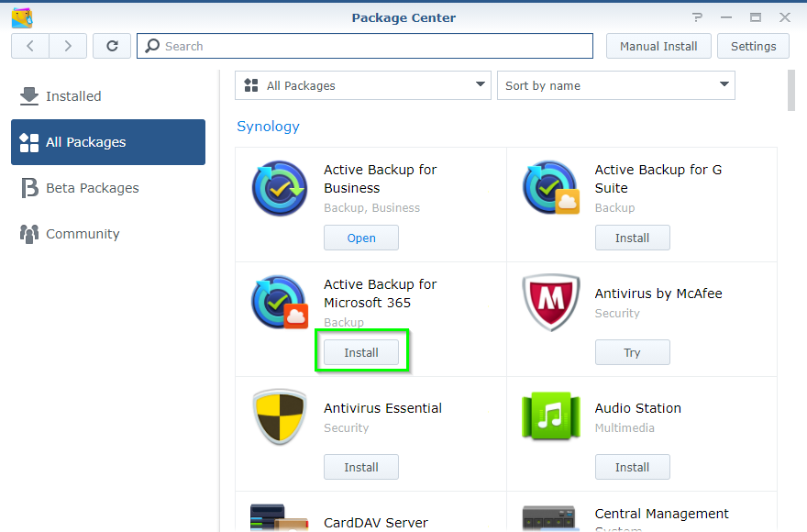Click the Active Backup for Business title

(x=381, y=179)
